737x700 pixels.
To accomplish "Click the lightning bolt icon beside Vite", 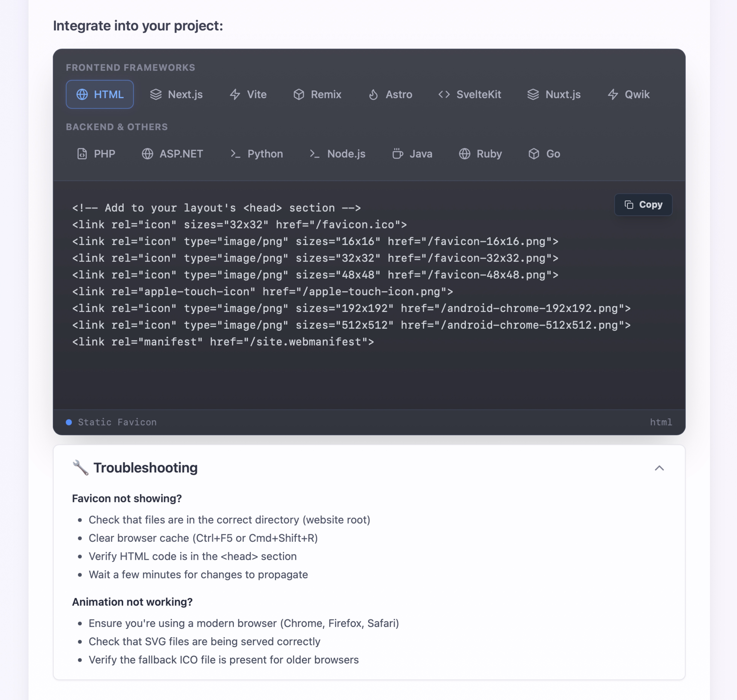I will pyautogui.click(x=235, y=94).
